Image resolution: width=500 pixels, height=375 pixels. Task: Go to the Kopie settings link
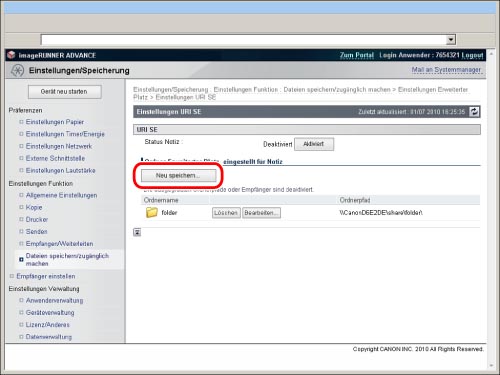34,207
